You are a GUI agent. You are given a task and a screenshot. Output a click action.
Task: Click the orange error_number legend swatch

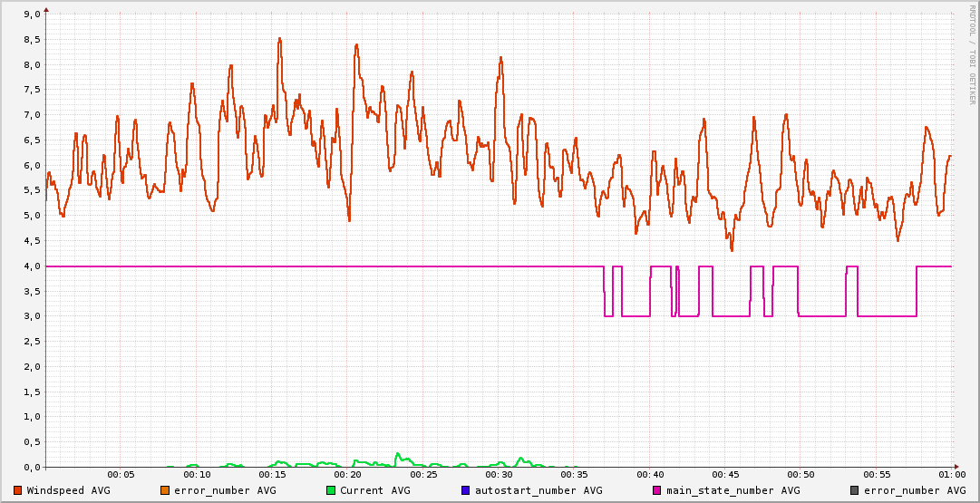(165, 490)
